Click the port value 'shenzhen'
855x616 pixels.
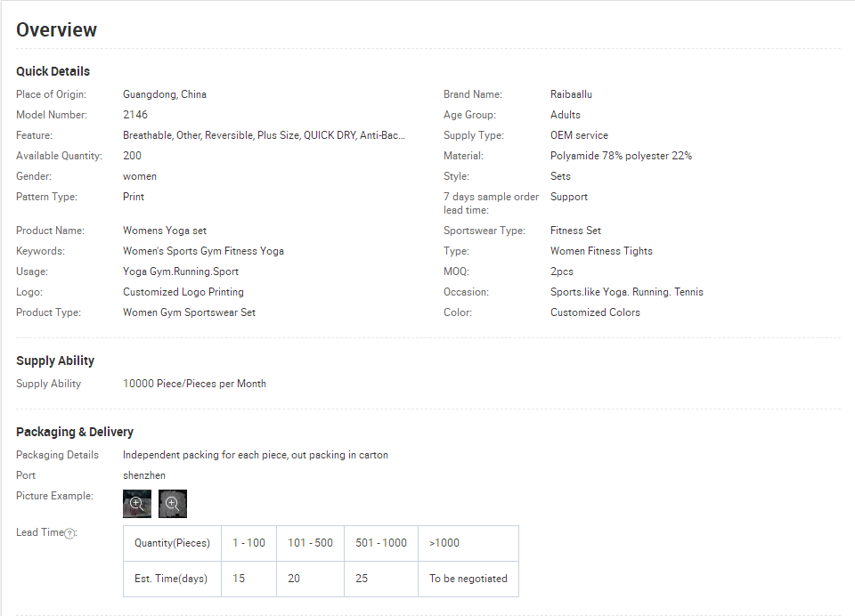pyautogui.click(x=144, y=475)
